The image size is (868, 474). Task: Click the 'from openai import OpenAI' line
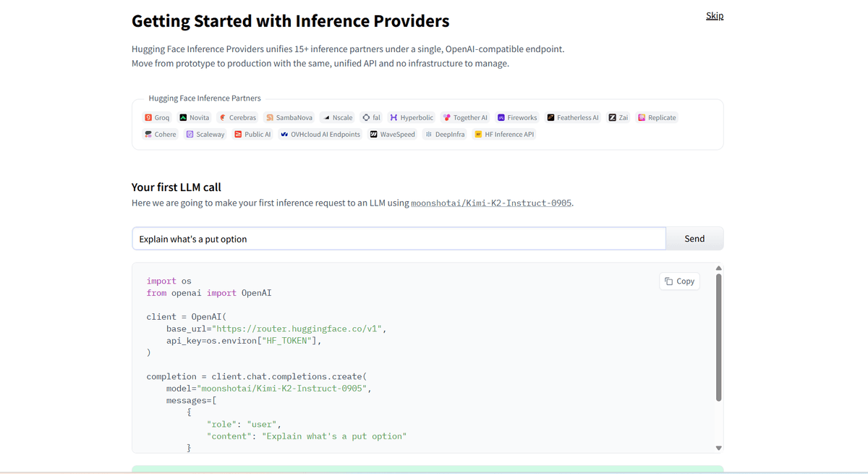tap(209, 293)
